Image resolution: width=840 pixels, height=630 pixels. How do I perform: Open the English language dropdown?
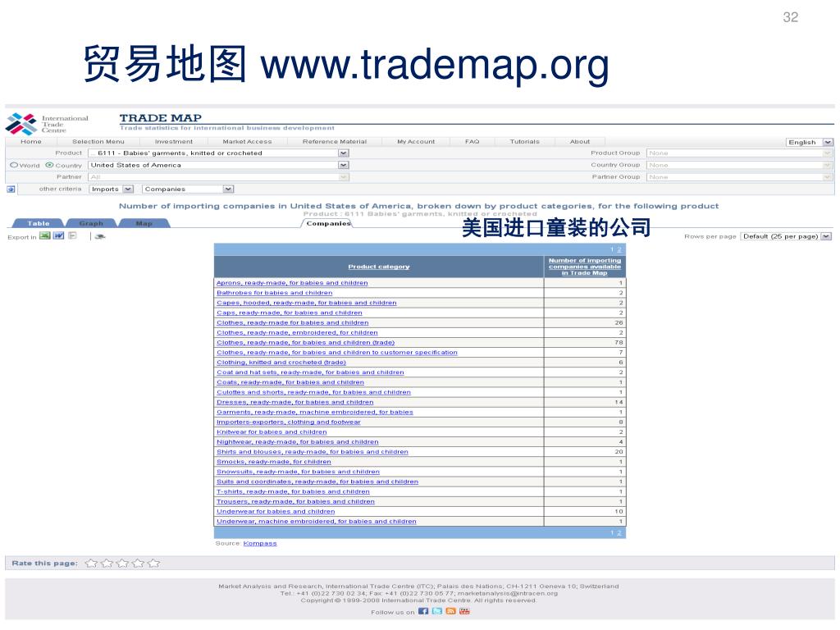pyautogui.click(x=810, y=142)
